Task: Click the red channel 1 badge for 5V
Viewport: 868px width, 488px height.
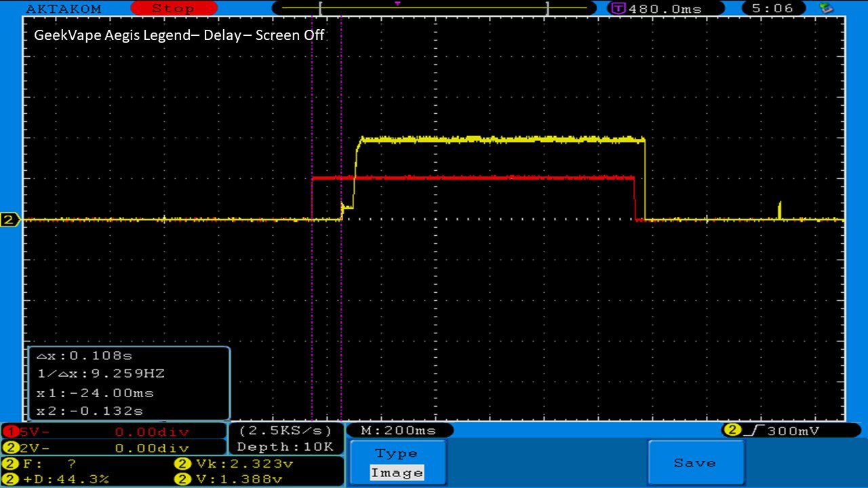Action: [x=9, y=432]
